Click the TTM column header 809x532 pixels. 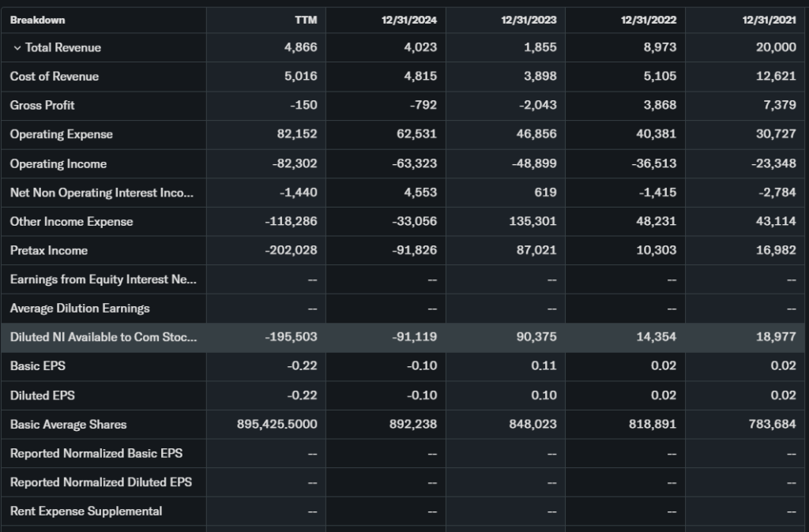point(306,20)
